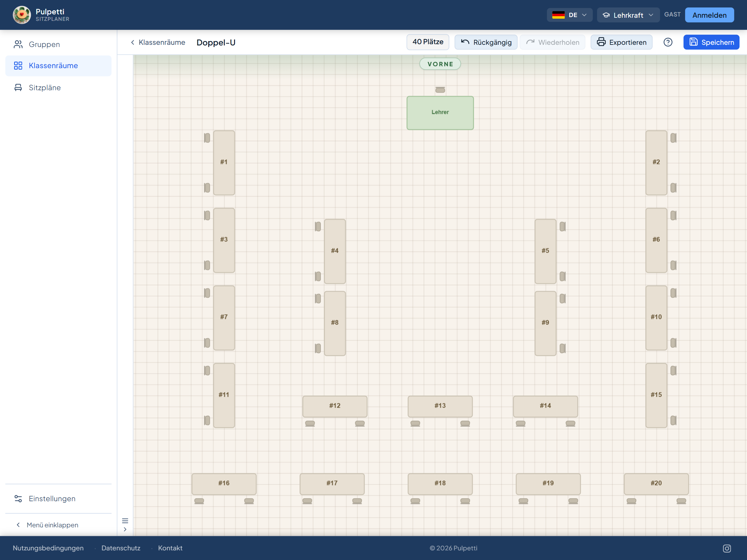This screenshot has width=747, height=560.
Task: Select right chair below desk #20
Action: tap(681, 501)
